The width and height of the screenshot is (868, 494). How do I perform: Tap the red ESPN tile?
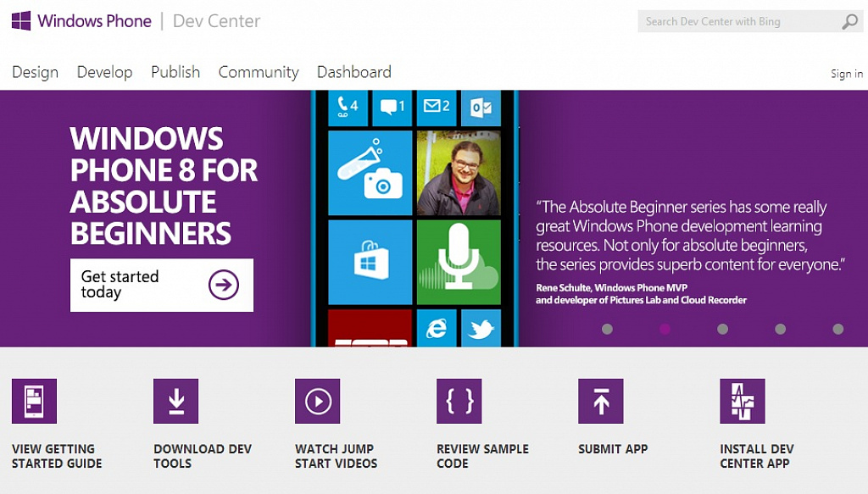click(x=370, y=328)
